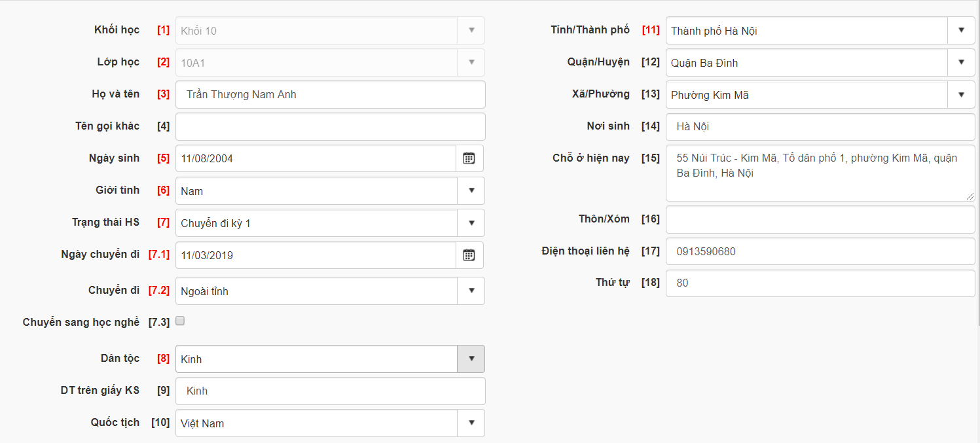Open the Trạng thái HS dropdown
The height and width of the screenshot is (443, 980).
tap(471, 223)
